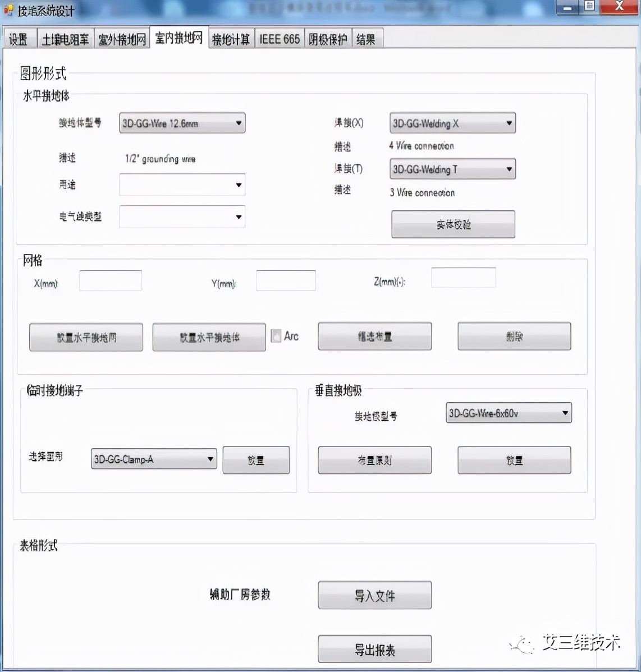641x672 pixels.
Task: Open the 结果 tab
Action: point(366,38)
